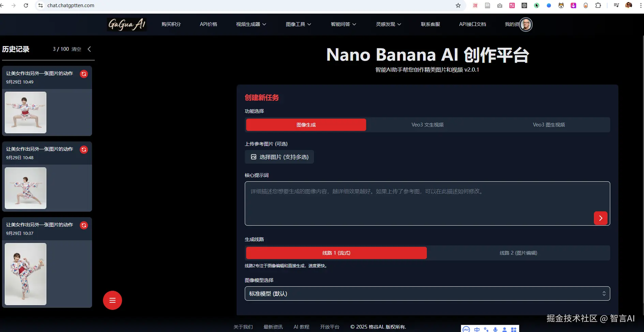Open the 最新资讯 footer link
The width and height of the screenshot is (644, 332).
point(273,327)
